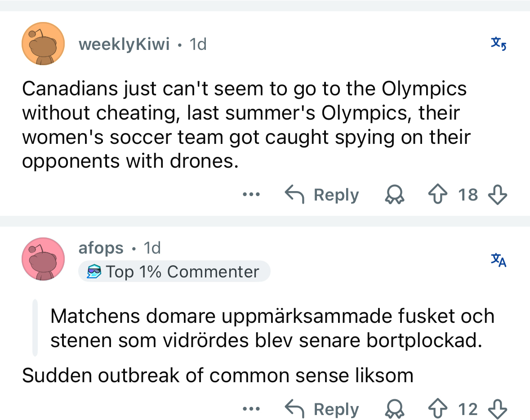Reply to weeklyKiwi's comment
This screenshot has width=530, height=420.
[x=322, y=195]
